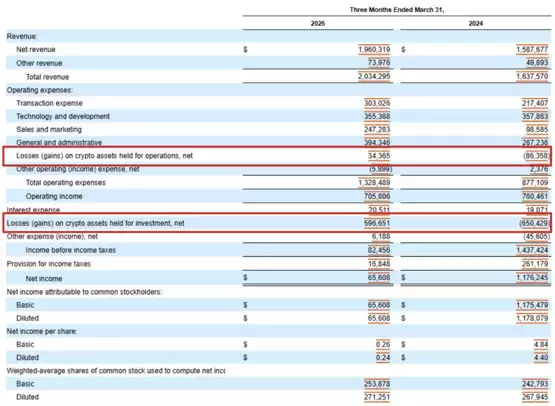Click the highlighted crypto assets held for operations label
555x406 pixels.
tap(104, 156)
